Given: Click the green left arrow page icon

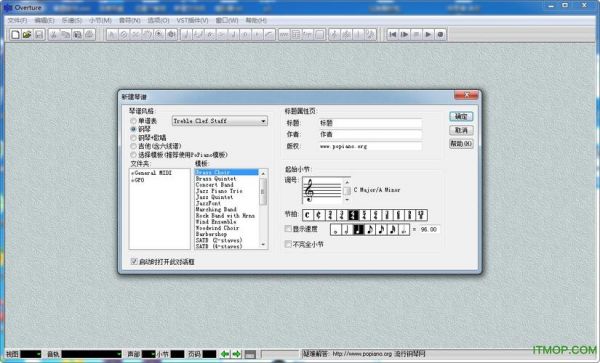Looking at the screenshot, I should point(225,354).
